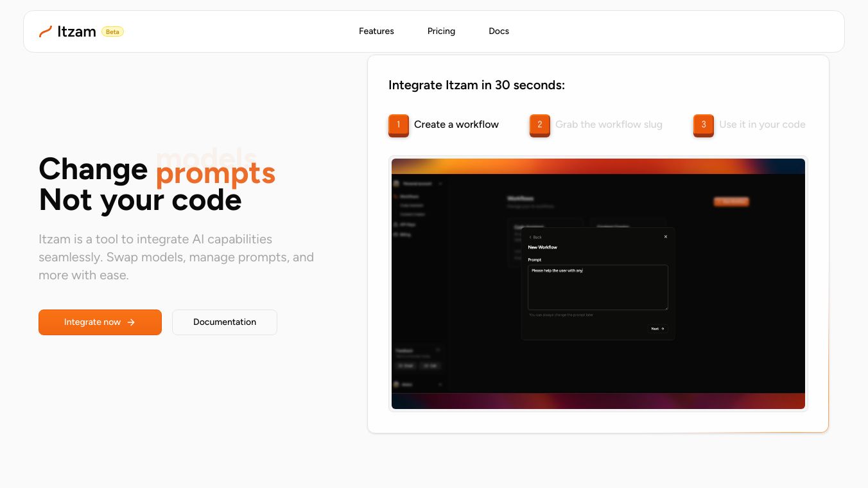Screen dimensions: 868x488
Task: Click the orange 'prompts' headline word
Action: (x=216, y=173)
